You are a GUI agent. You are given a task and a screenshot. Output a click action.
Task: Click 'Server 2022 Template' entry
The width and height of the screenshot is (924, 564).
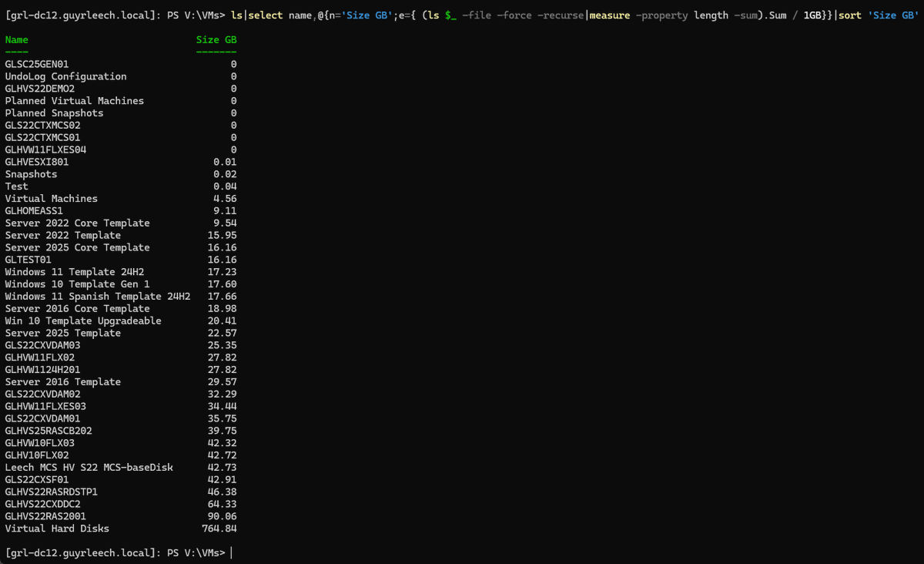pyautogui.click(x=62, y=235)
